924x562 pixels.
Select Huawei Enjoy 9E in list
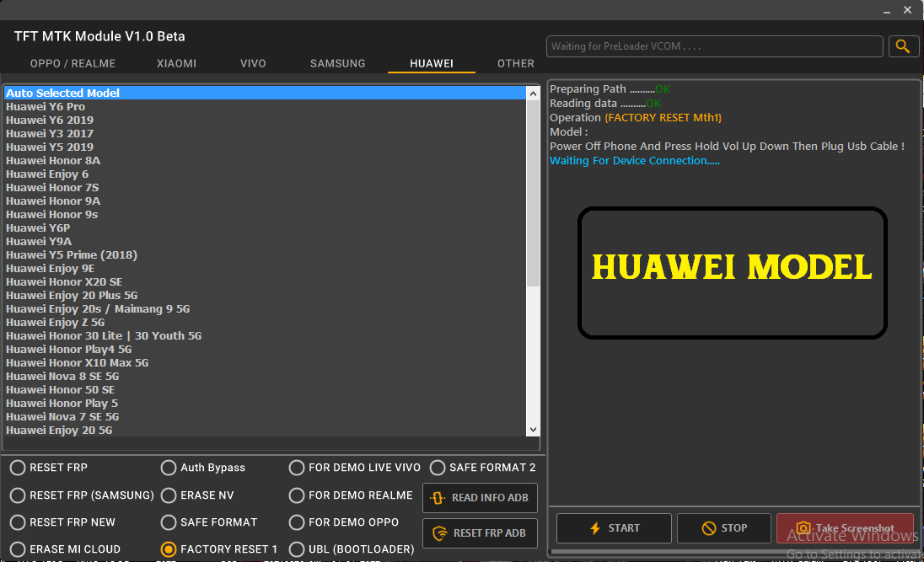[x=265, y=269]
